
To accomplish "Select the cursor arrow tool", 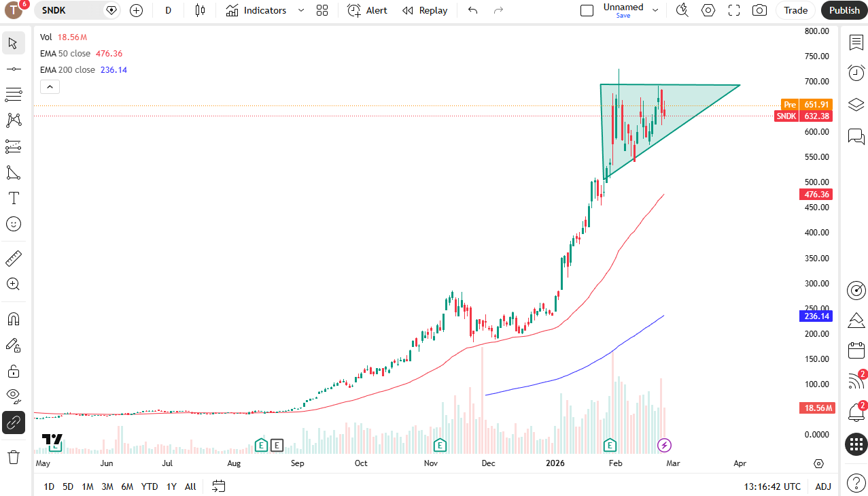I will click(x=13, y=44).
